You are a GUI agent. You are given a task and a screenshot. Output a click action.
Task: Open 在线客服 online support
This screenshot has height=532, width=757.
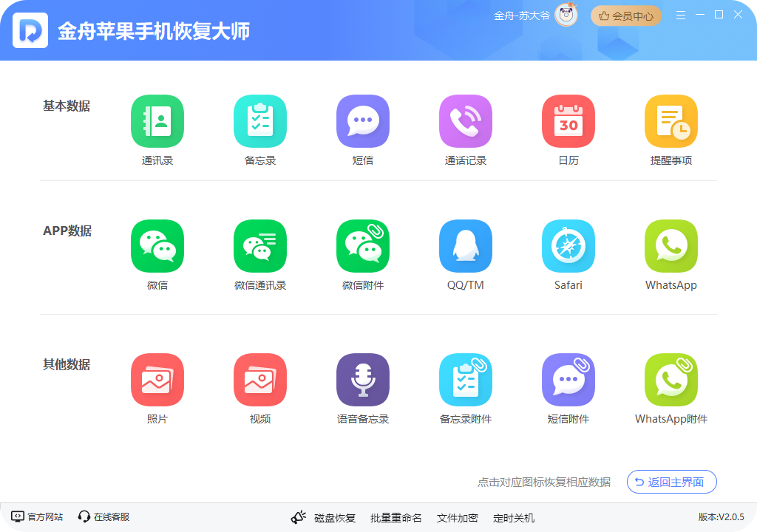point(103,517)
